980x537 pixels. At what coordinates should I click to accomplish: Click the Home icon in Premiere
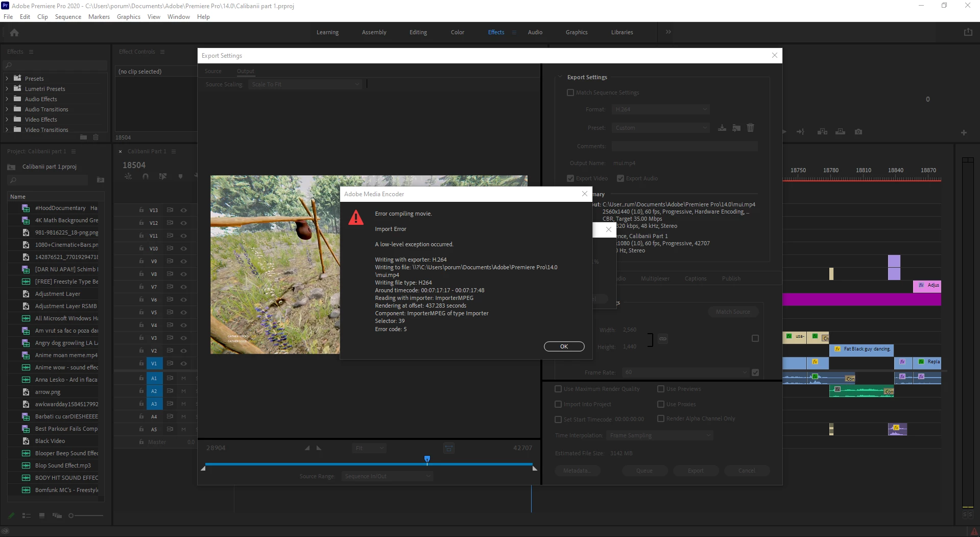(x=14, y=33)
